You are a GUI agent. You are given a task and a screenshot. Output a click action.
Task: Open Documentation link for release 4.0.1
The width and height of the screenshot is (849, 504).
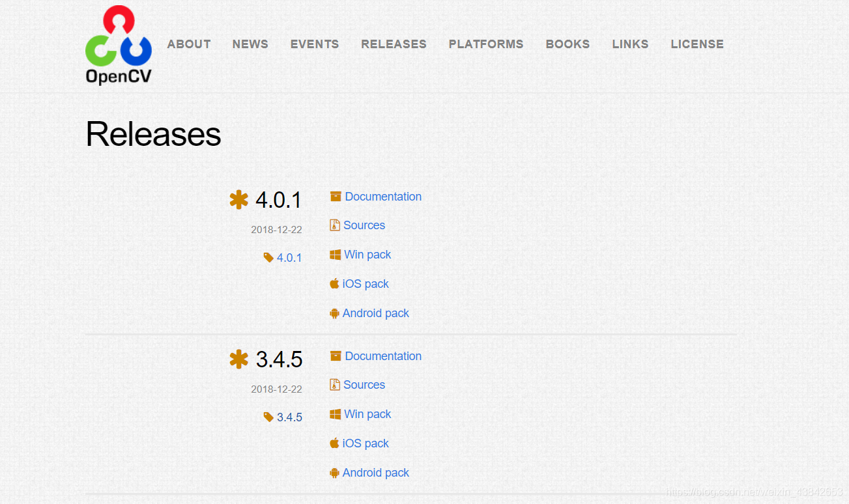[x=383, y=197]
